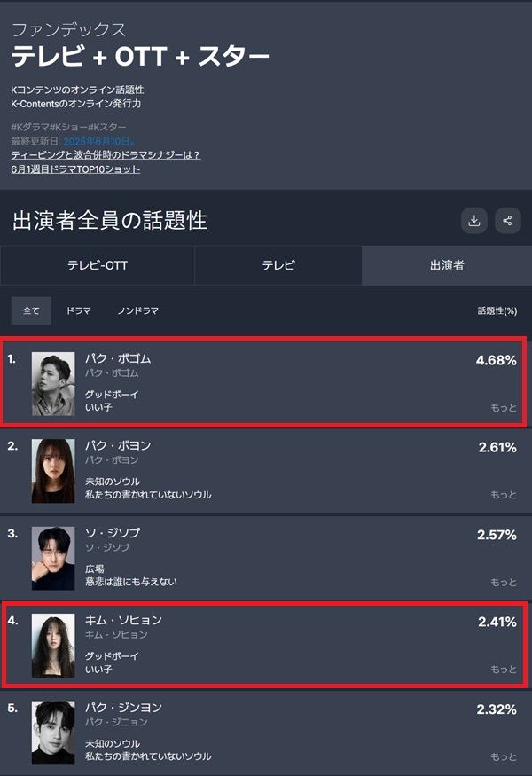
Task: Switch to the テレビ-OTT tab
Action: (x=98, y=265)
